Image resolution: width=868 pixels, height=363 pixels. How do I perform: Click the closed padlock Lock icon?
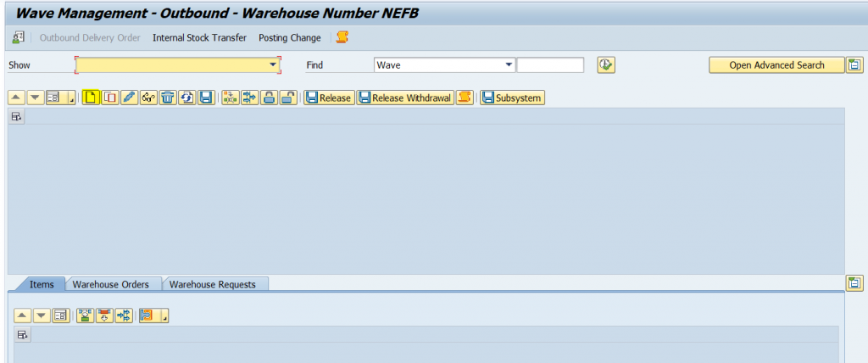point(269,98)
